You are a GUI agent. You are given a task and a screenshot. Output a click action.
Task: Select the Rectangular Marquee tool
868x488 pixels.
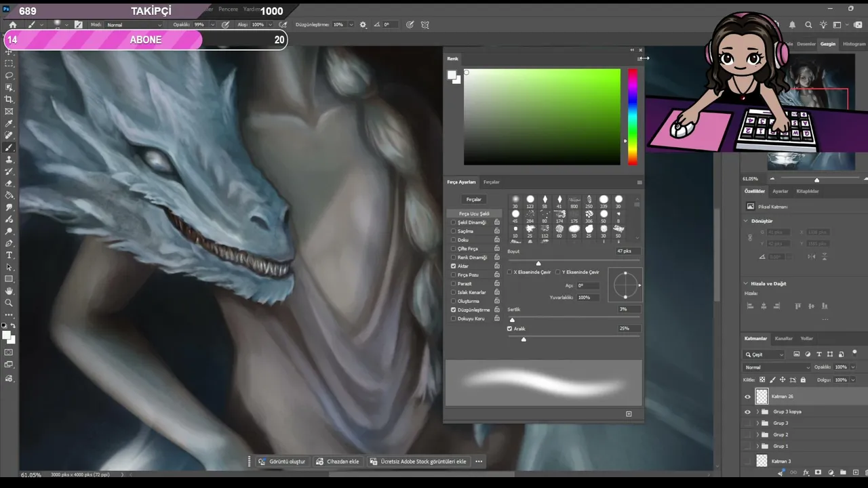[x=9, y=64]
